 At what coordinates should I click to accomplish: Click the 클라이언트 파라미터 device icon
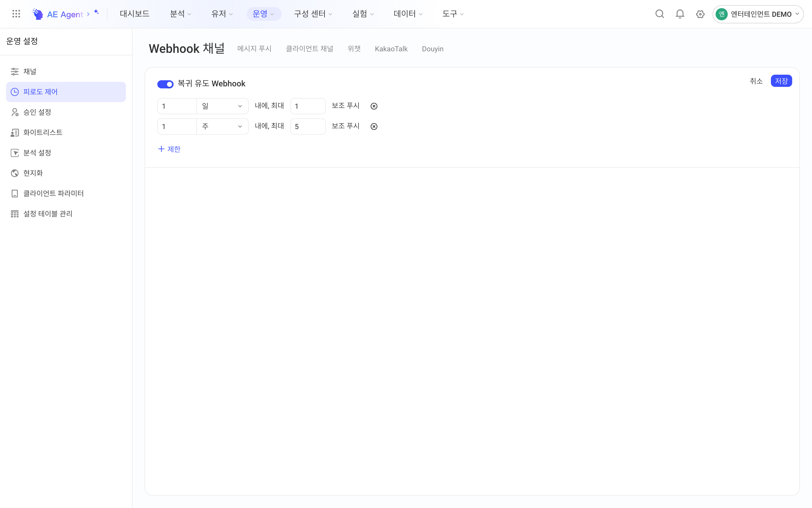(x=15, y=194)
